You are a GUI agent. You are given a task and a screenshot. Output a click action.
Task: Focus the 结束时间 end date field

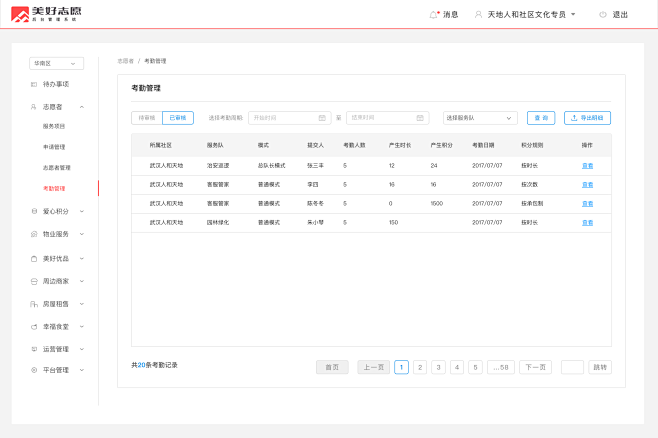click(388, 118)
